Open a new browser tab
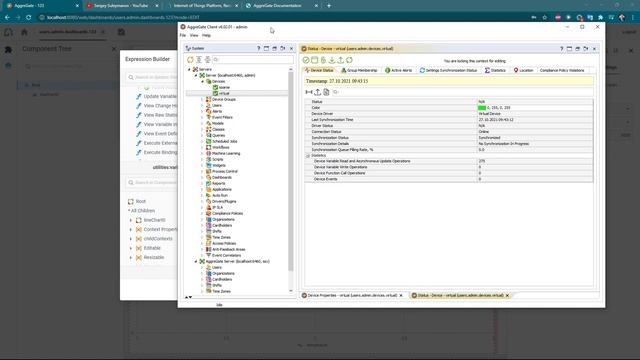Screen dimensions: 640x360 click(329, 6)
